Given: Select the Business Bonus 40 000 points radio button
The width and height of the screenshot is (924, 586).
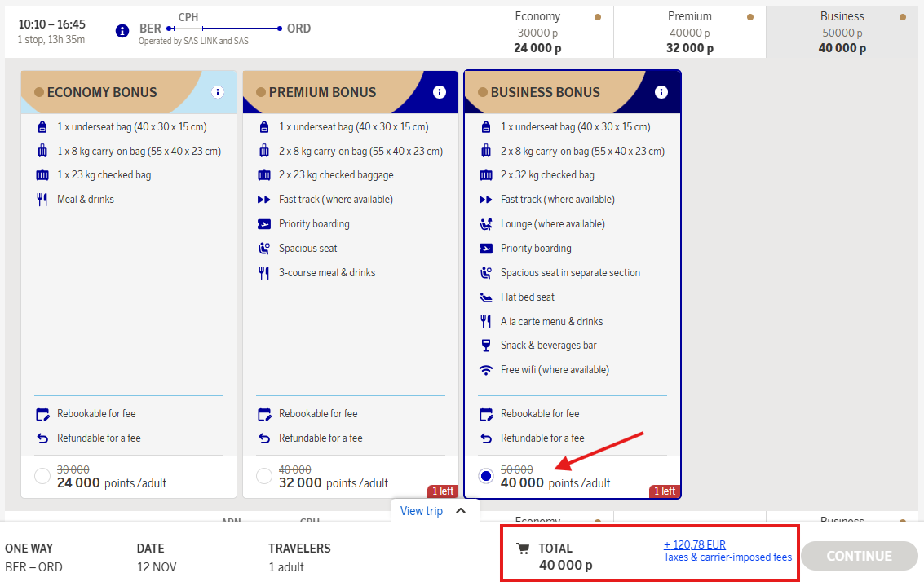Looking at the screenshot, I should (x=485, y=475).
